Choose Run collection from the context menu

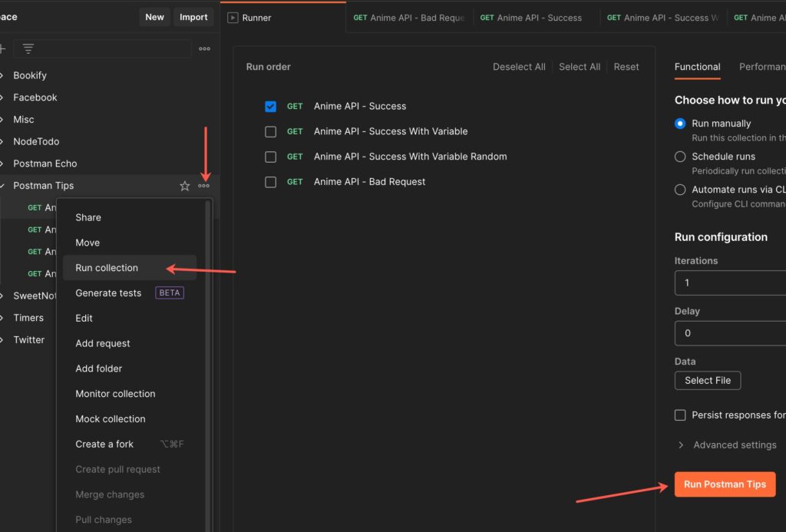107,268
